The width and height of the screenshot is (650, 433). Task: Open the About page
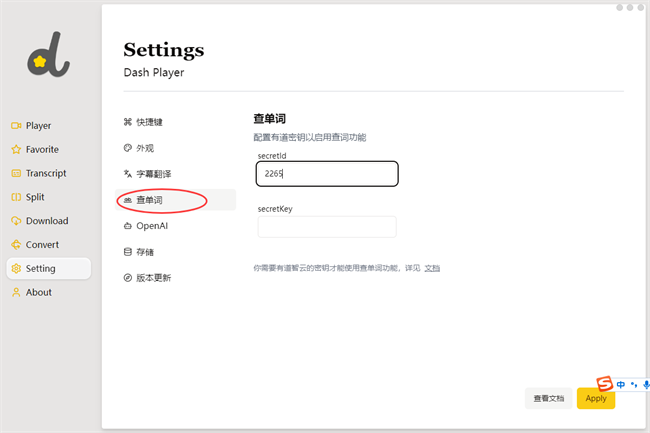[x=49, y=293]
